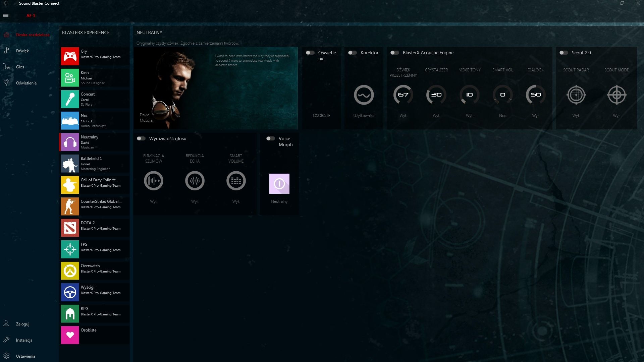644x362 pixels.
Task: Enable the Korektor toggle
Action: [x=353, y=53]
